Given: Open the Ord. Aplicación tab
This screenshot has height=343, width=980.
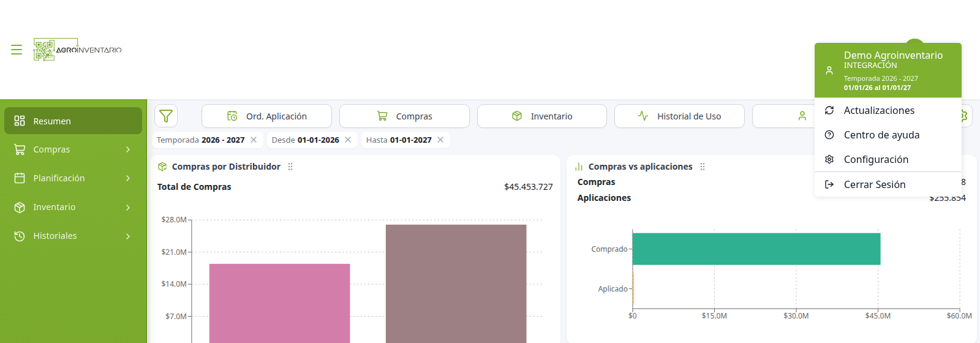Looking at the screenshot, I should tap(266, 116).
